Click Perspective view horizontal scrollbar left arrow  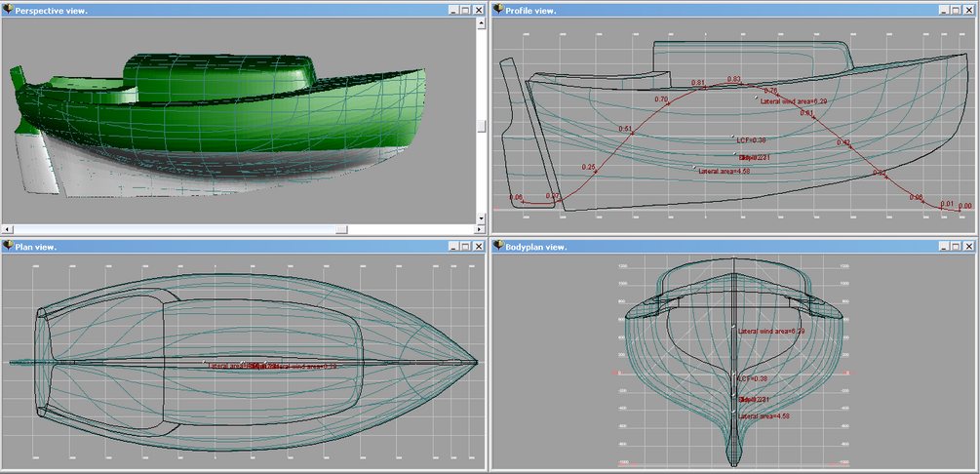6,229
